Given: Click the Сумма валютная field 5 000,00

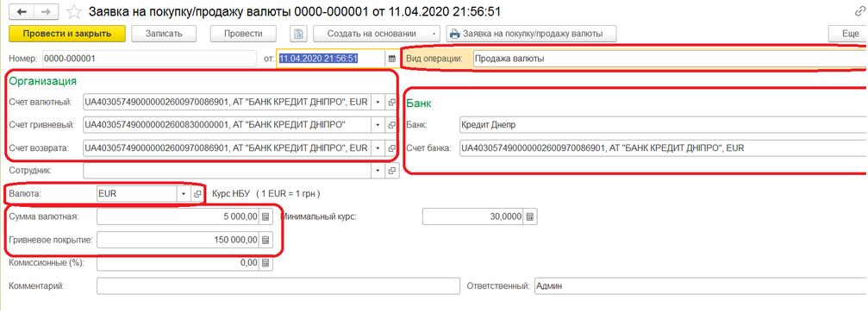Looking at the screenshot, I should [178, 217].
